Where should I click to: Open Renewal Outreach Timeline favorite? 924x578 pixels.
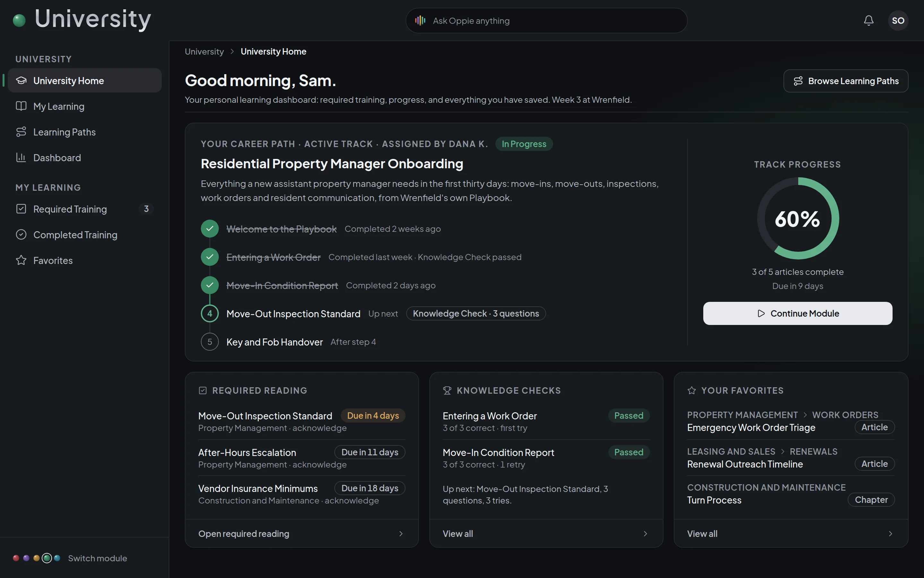coord(791,458)
